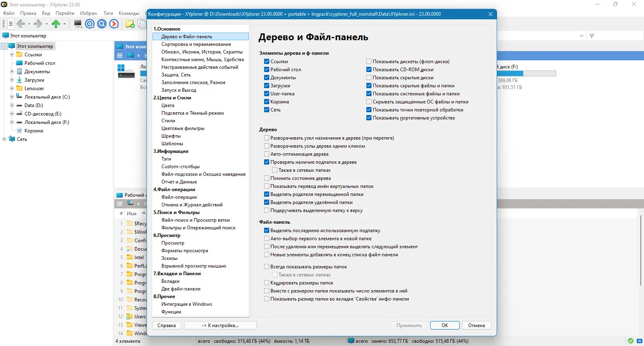Screen dimensions: 644x346
Task: Click the drives monitor icon in toolbar
Action: pos(78,24)
